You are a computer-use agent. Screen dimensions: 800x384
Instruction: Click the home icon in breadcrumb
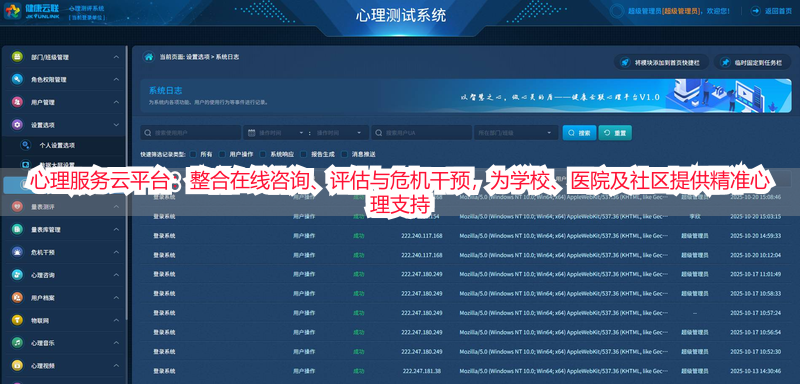coord(148,57)
